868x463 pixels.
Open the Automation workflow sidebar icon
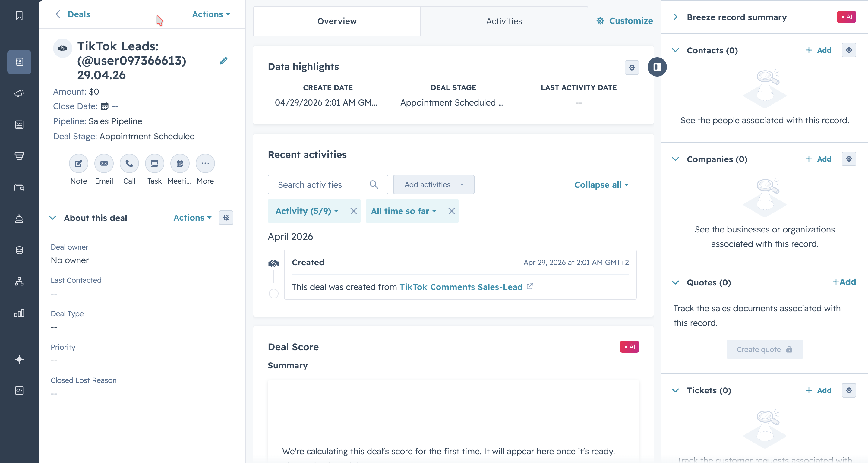pyautogui.click(x=19, y=281)
